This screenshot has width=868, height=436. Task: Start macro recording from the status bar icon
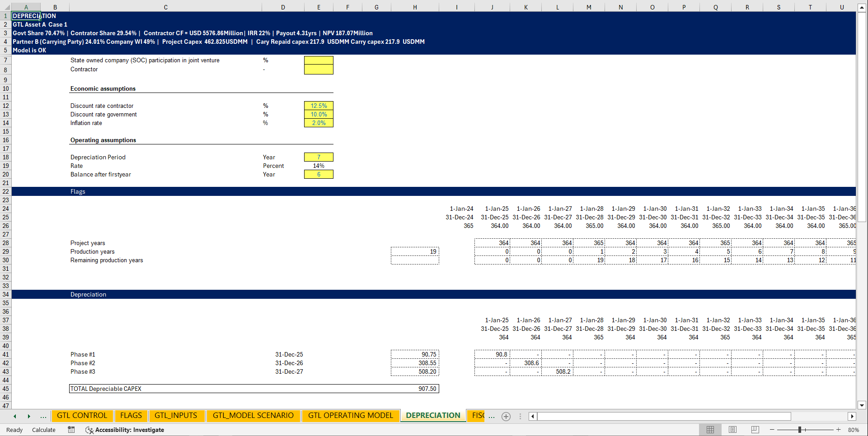point(71,430)
